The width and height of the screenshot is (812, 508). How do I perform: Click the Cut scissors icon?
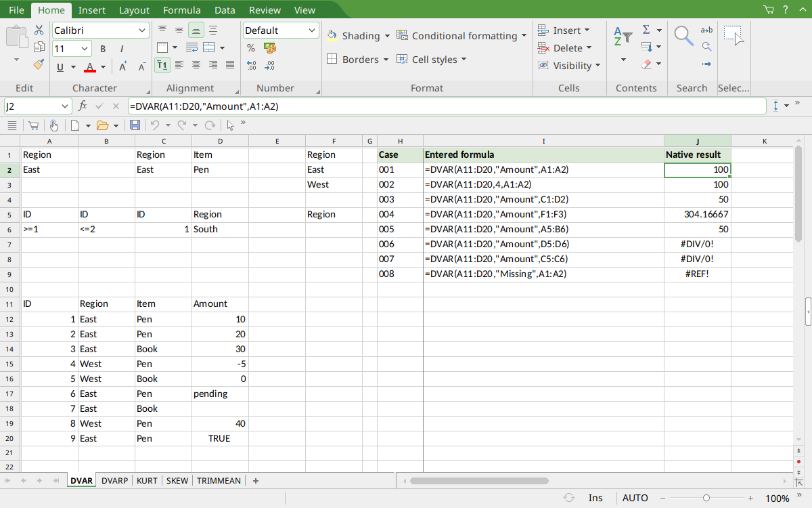coord(39,30)
